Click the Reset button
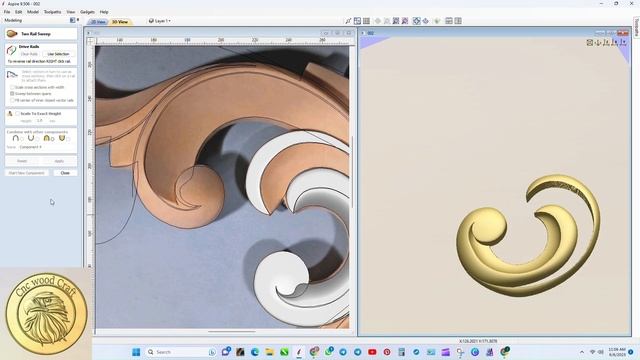This screenshot has width=640, height=360. [x=22, y=161]
